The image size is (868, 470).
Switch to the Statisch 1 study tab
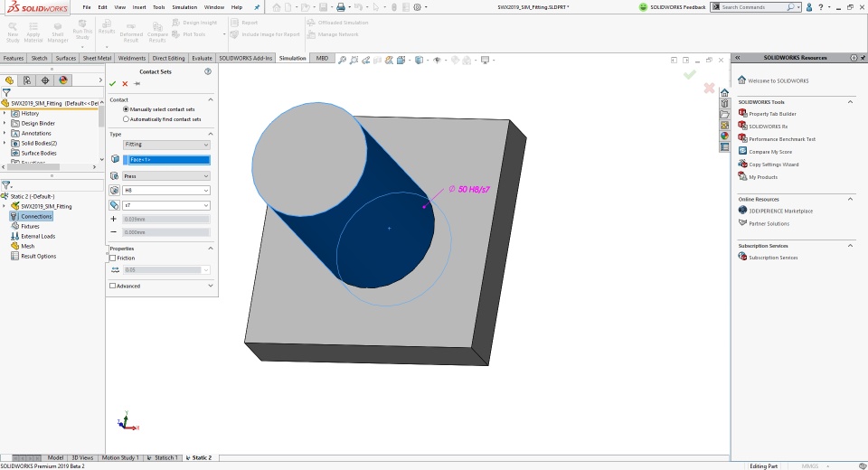pyautogui.click(x=163, y=458)
